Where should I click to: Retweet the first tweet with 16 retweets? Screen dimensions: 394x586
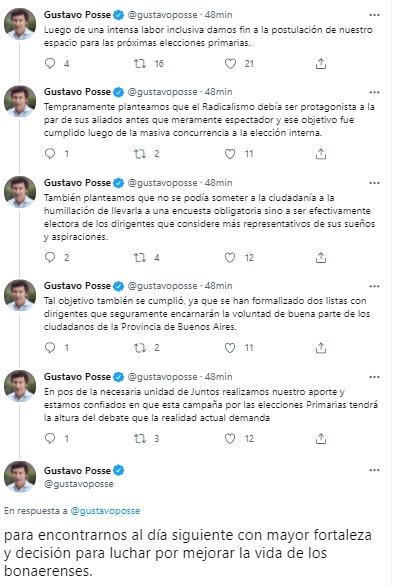tap(140, 64)
